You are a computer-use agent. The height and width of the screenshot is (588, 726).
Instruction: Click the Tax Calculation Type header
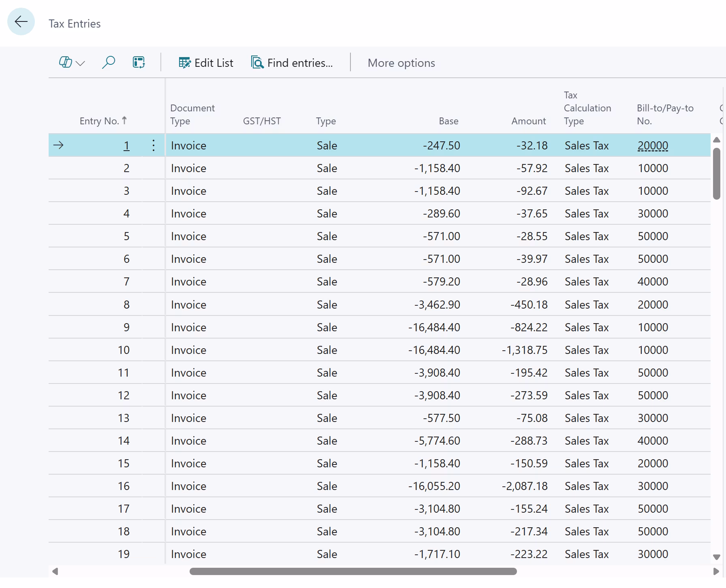(x=587, y=108)
